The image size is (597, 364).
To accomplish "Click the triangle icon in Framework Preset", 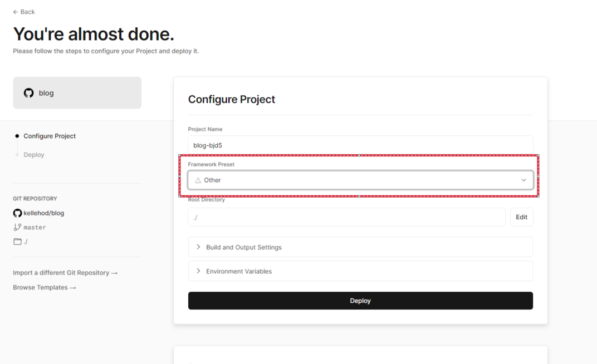I will (x=198, y=180).
